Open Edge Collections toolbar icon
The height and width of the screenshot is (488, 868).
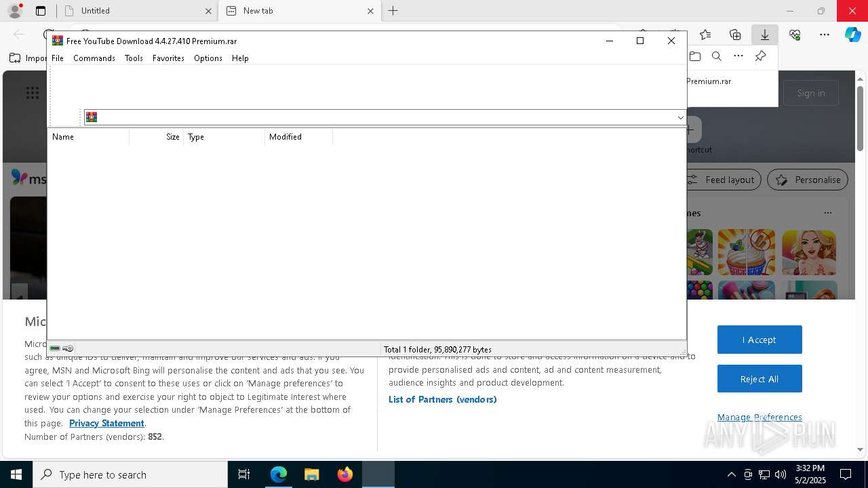735,35
